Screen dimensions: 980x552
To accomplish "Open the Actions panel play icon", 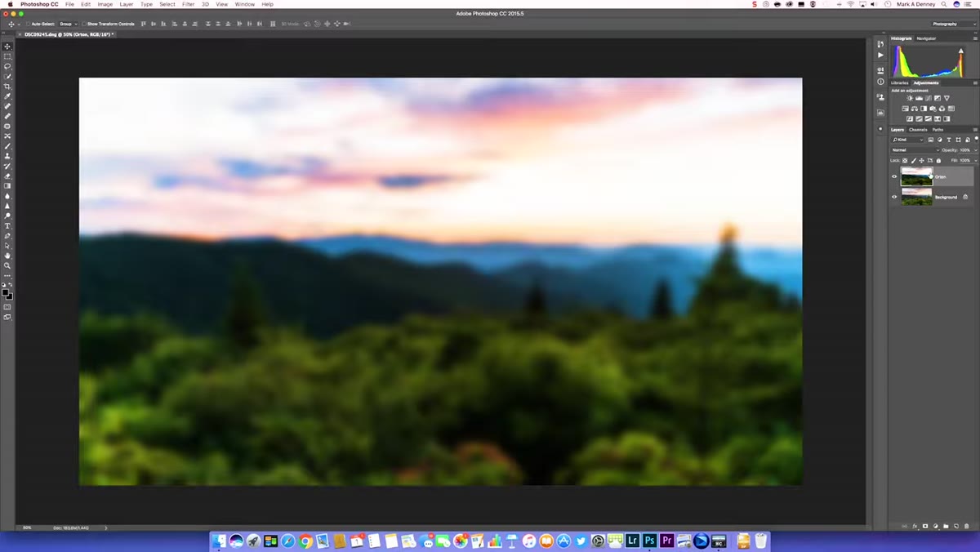I will click(880, 56).
